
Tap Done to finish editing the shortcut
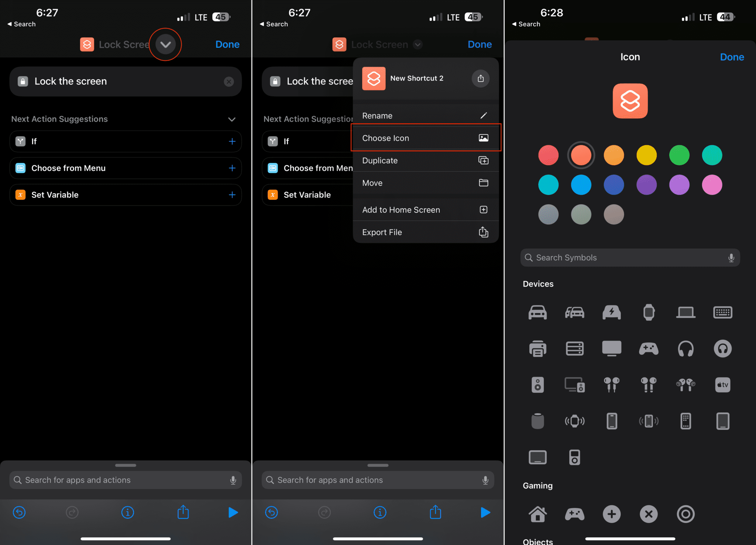[x=227, y=44]
